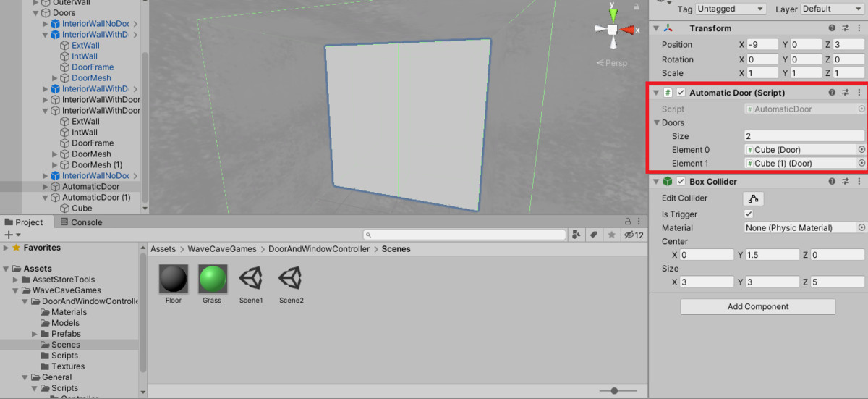
Task: Select Grass material asset
Action: (212, 284)
